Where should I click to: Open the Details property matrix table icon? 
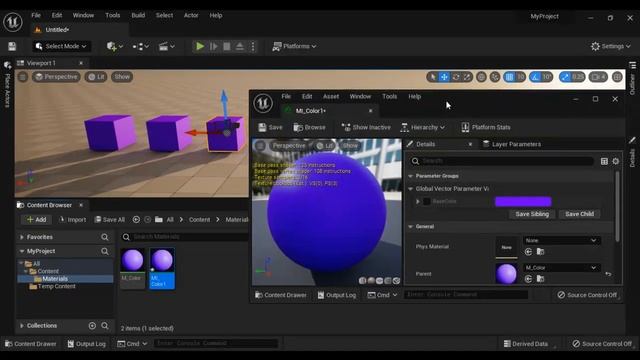[x=604, y=161]
